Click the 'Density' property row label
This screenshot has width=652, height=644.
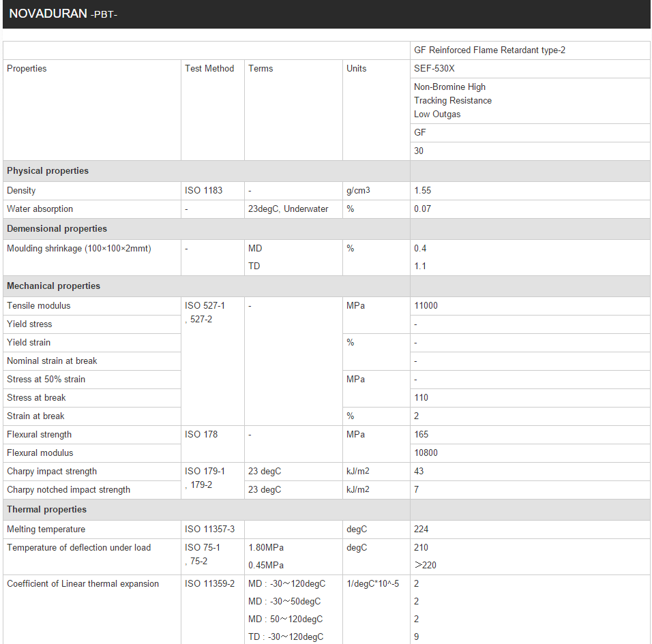click(21, 191)
